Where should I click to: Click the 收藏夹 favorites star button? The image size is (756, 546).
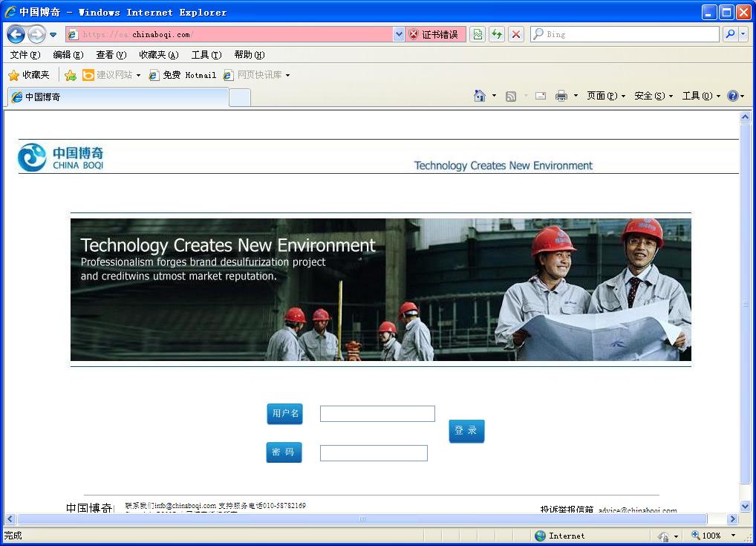[x=29, y=75]
